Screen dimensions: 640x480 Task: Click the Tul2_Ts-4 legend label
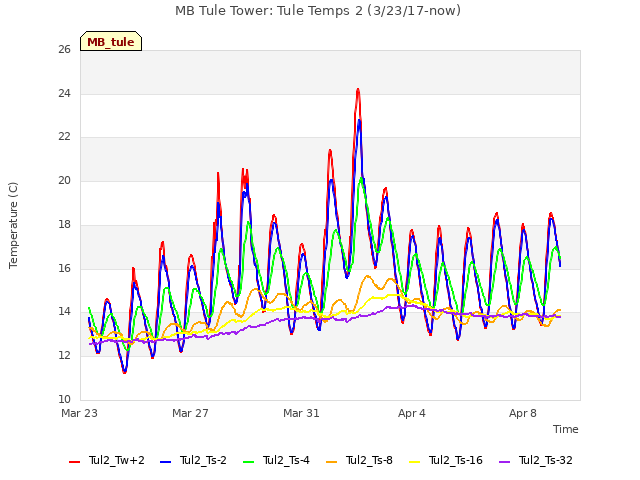click(286, 460)
